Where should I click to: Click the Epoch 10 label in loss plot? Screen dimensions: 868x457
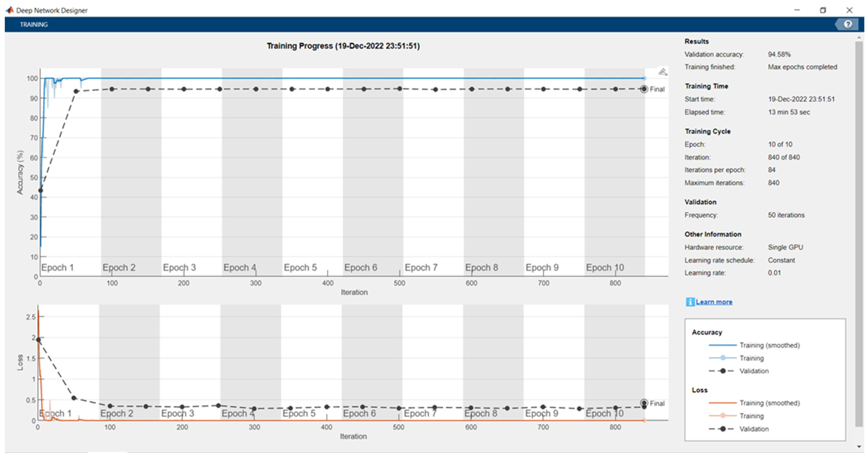click(x=605, y=413)
